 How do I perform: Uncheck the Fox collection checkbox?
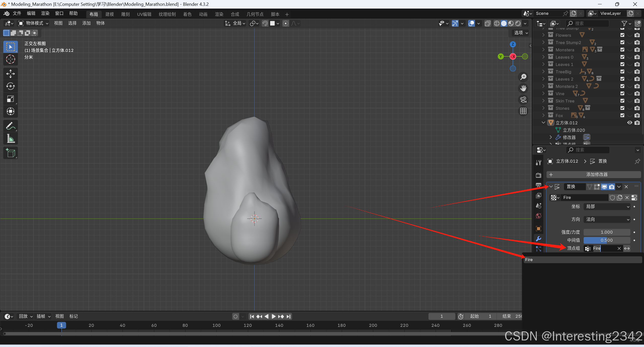coord(622,115)
